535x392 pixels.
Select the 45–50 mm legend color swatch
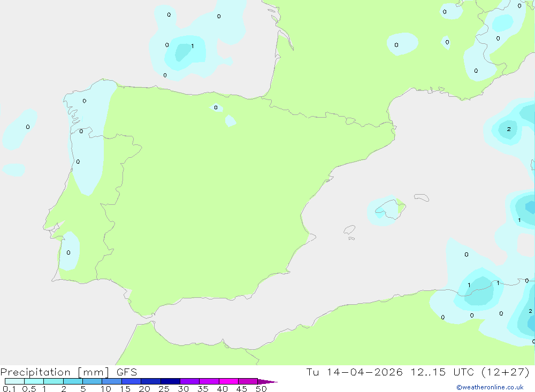pyautogui.click(x=248, y=381)
